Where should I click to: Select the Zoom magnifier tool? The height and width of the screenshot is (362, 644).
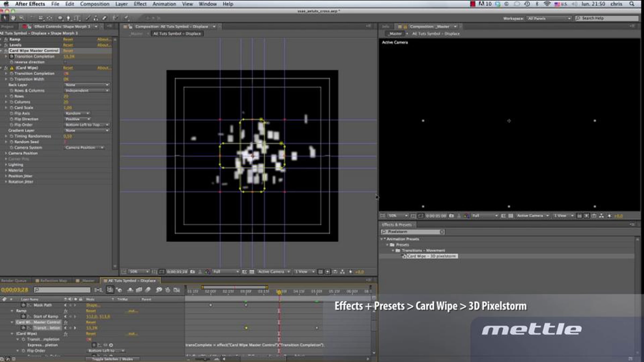pyautogui.click(x=22, y=18)
